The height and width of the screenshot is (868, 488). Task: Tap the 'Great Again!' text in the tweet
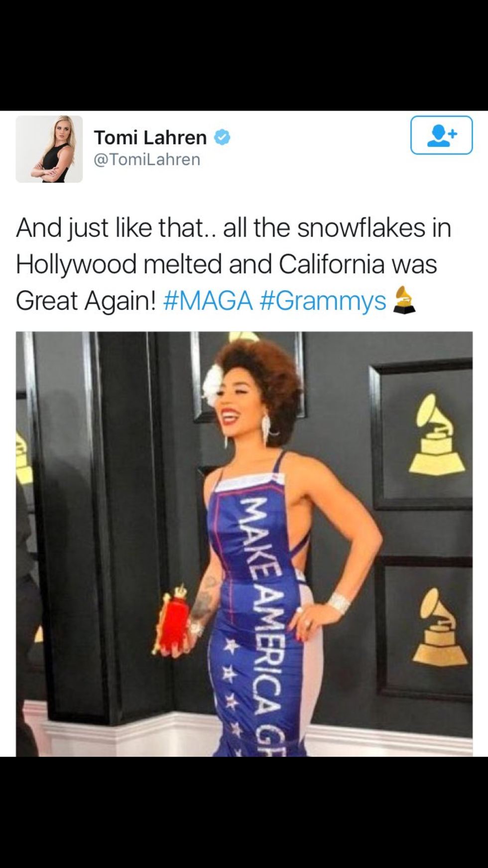point(86,301)
